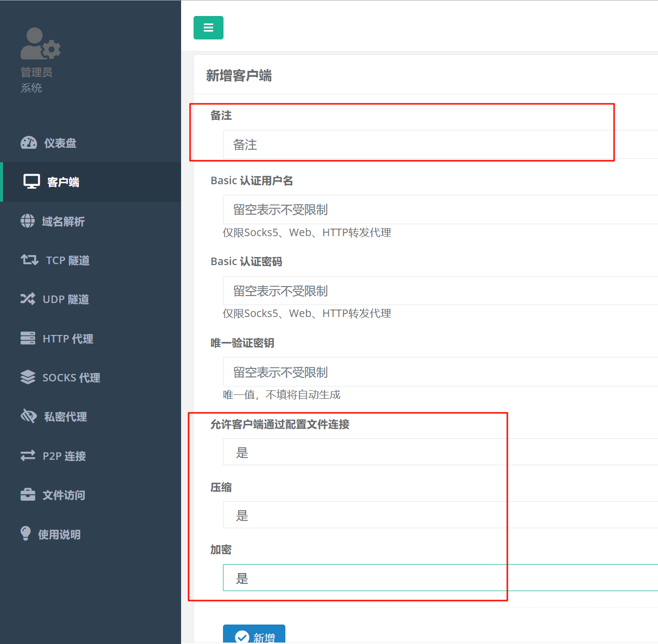Click the HTTP 代理 server icon

(27, 338)
